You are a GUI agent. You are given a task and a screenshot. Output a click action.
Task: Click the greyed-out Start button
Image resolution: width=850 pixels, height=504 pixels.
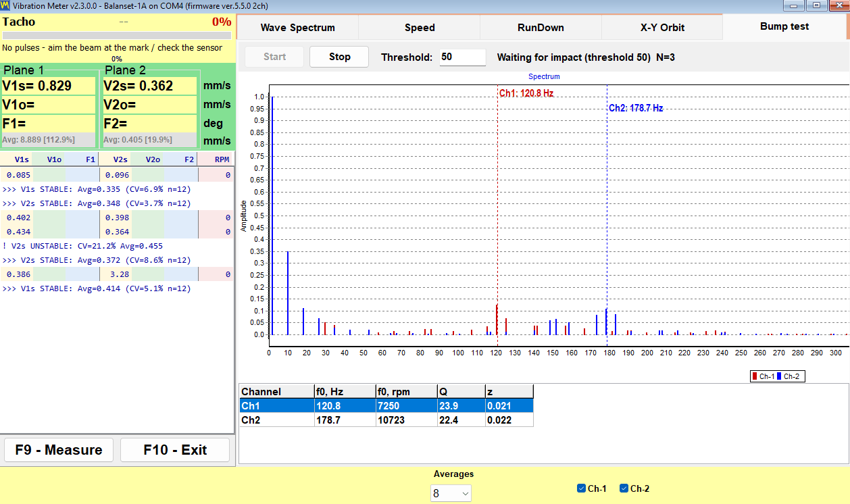point(274,57)
